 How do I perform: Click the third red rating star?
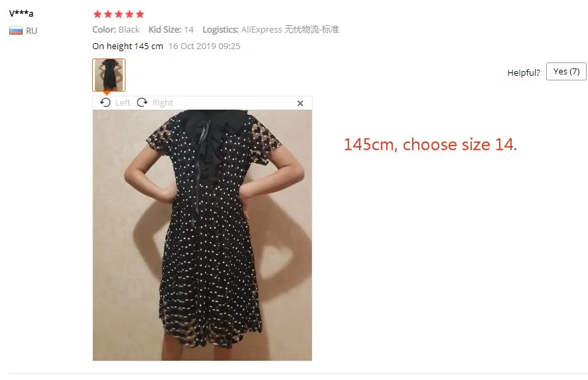tap(119, 14)
